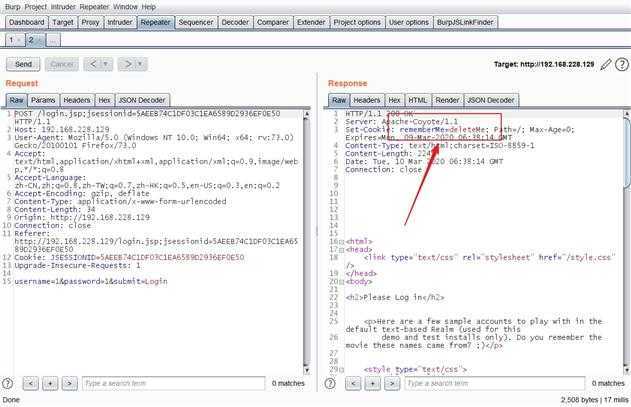The image size is (631, 407).
Task: Focus the request search term field
Action: (x=173, y=383)
